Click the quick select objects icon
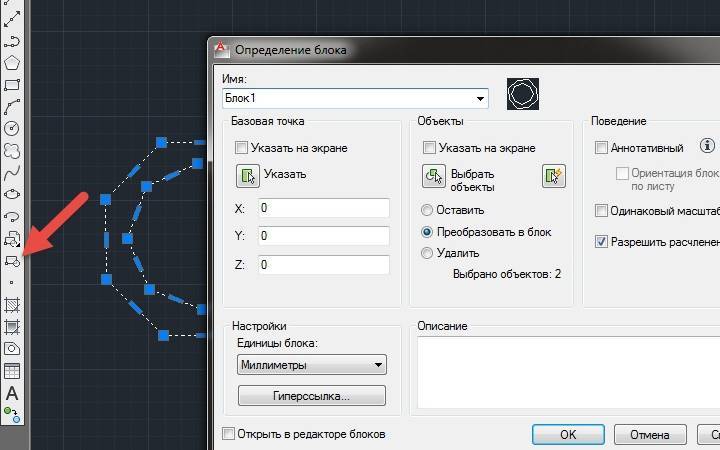Viewport: 720px width, 450px height. click(553, 176)
